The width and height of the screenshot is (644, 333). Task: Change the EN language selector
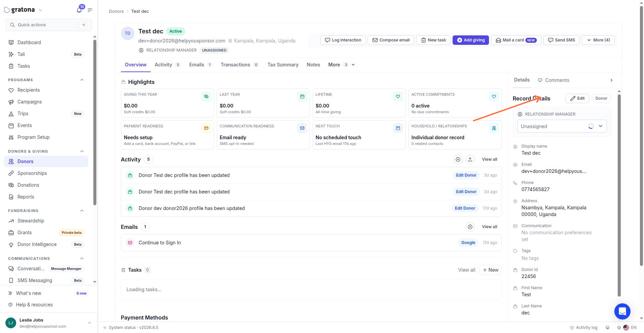pos(630,328)
